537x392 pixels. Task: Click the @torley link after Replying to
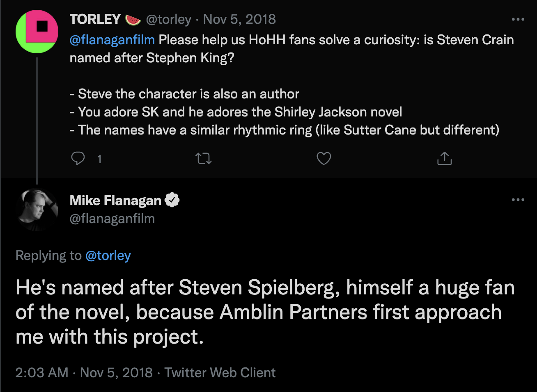(108, 255)
